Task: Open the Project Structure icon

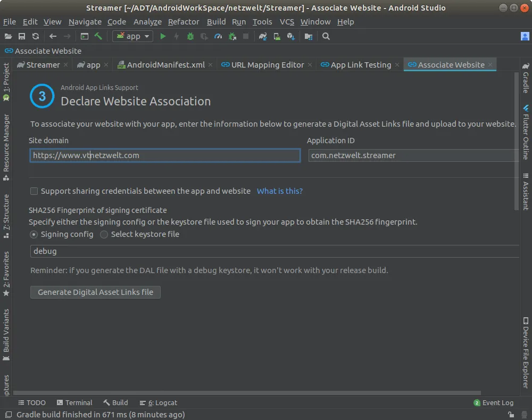Action: 309,36
